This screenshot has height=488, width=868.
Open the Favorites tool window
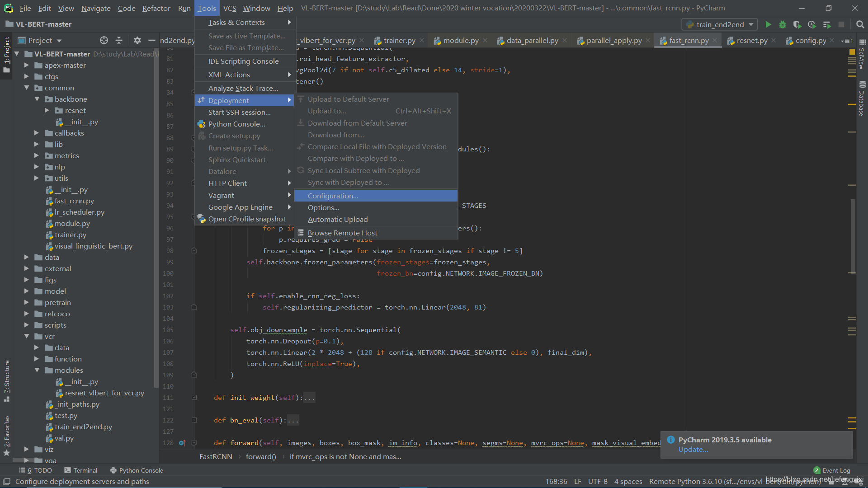coord(7,435)
